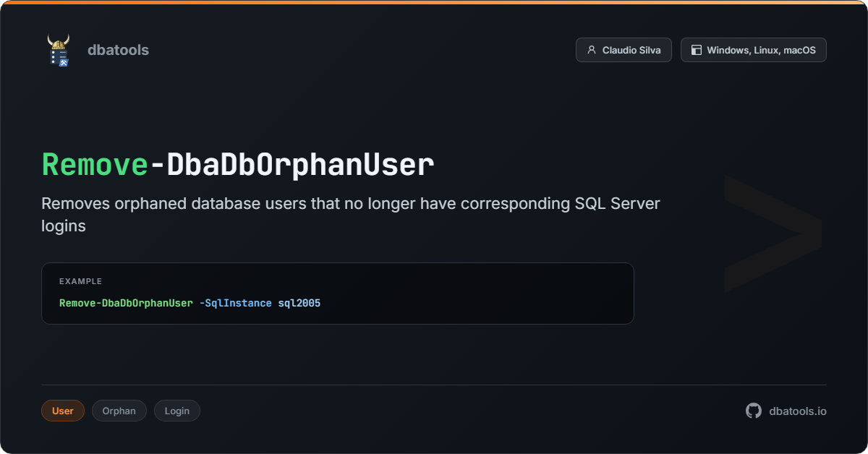Select the User tag
The height and width of the screenshot is (454, 868).
tap(63, 411)
